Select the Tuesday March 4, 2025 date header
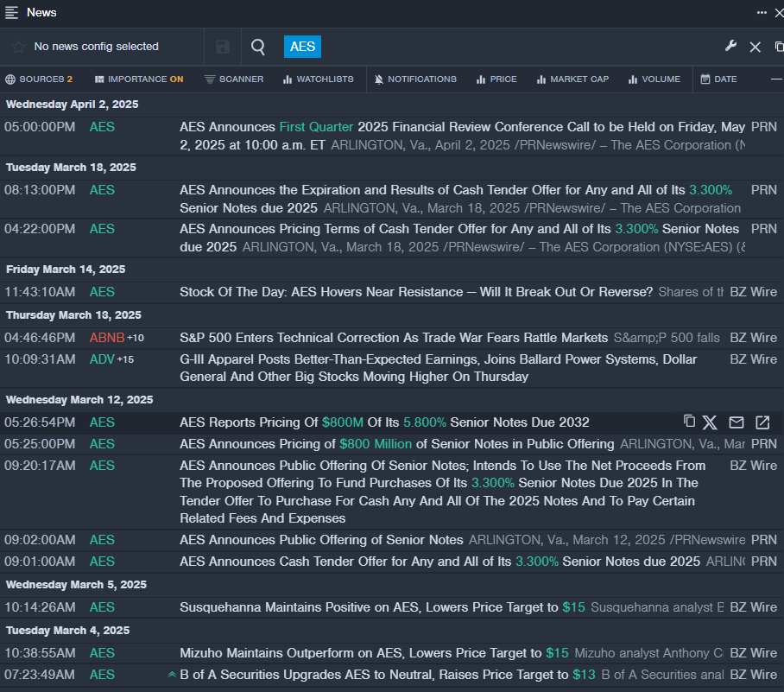Screen dimensions: 784x692 67,630
